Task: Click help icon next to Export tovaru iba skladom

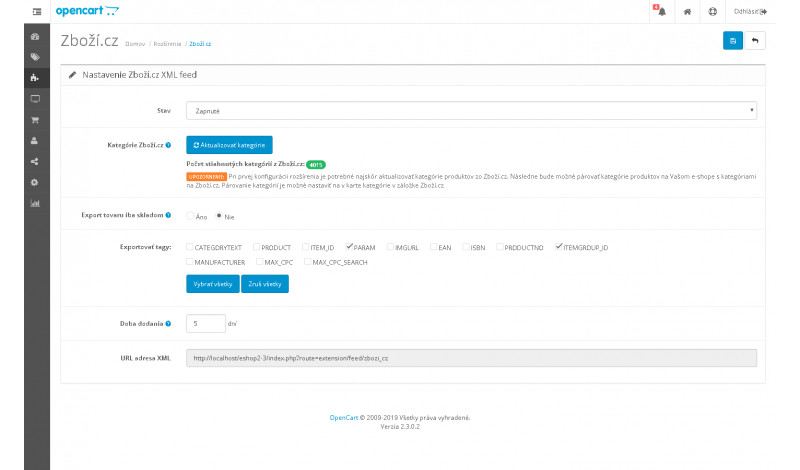Action: (168, 215)
